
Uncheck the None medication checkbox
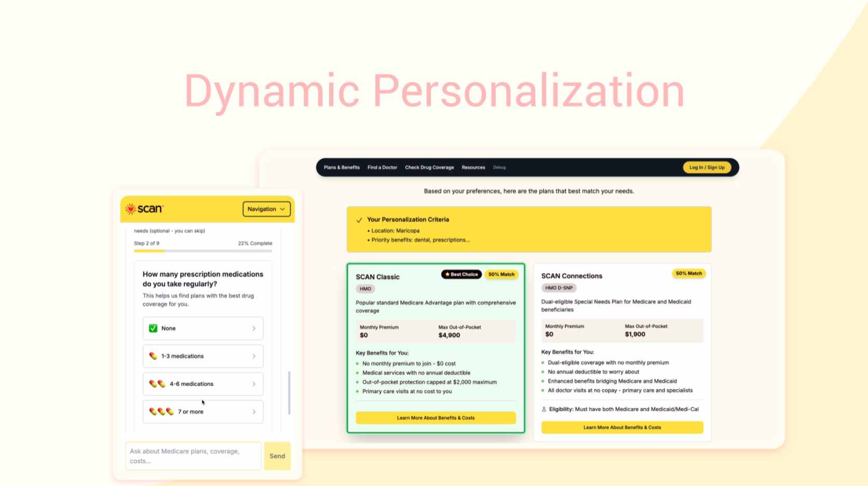click(x=153, y=328)
